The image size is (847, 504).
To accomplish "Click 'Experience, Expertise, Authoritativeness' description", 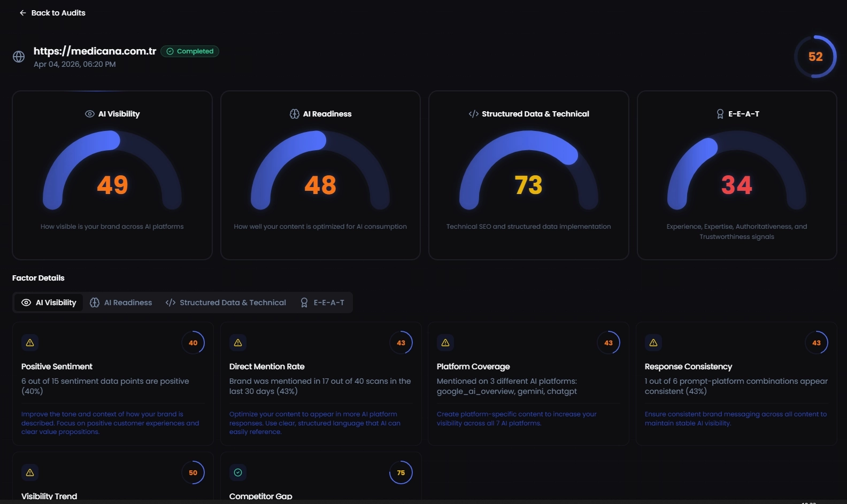I will pos(737,231).
